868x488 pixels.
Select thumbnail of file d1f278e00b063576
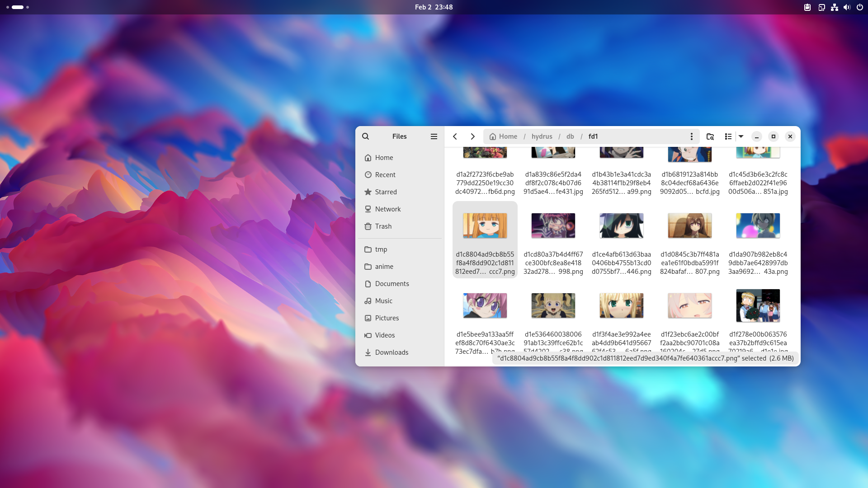click(x=758, y=305)
